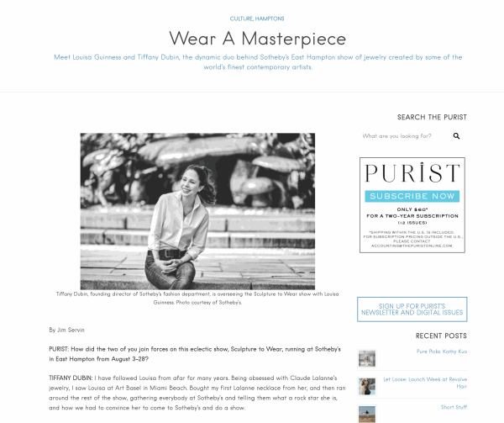Open the 'Short Stuff' recent post

tap(454, 407)
